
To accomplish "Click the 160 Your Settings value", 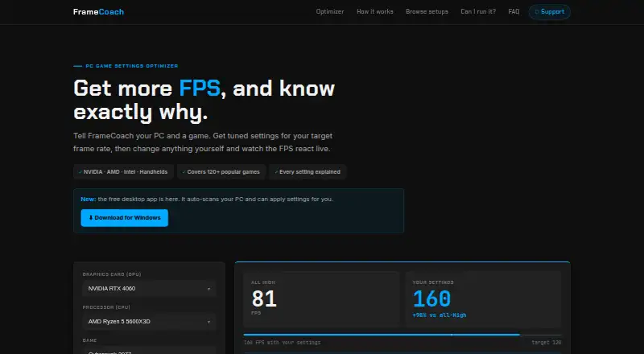I will coord(431,298).
